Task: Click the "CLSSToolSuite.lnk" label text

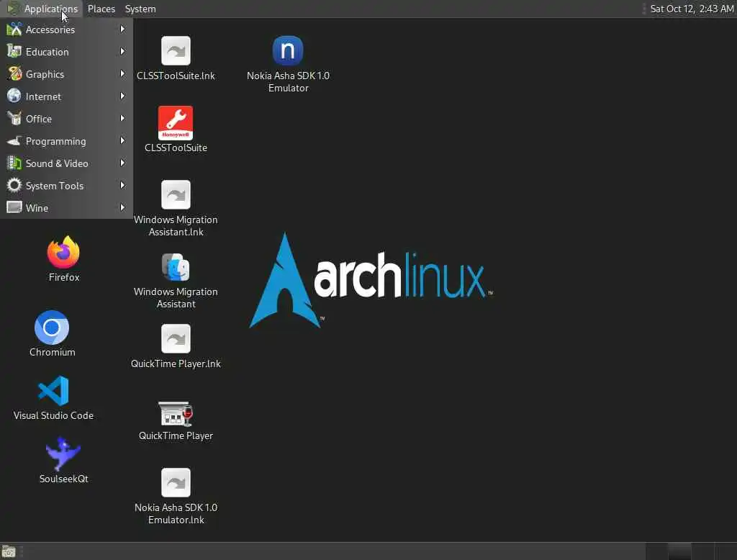Action: pyautogui.click(x=176, y=76)
